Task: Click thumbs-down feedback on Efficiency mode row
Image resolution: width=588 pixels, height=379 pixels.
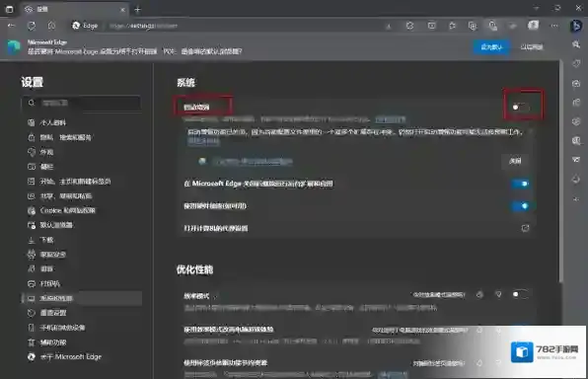Action: (x=498, y=294)
